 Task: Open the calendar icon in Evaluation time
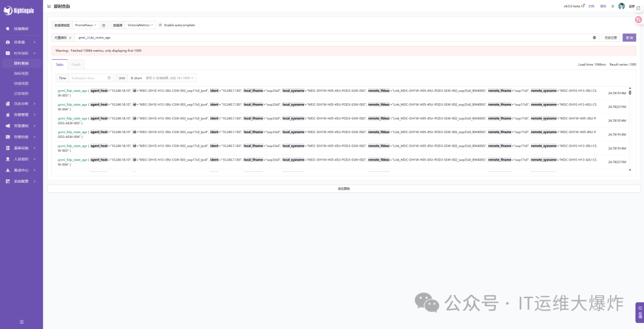coord(109,78)
